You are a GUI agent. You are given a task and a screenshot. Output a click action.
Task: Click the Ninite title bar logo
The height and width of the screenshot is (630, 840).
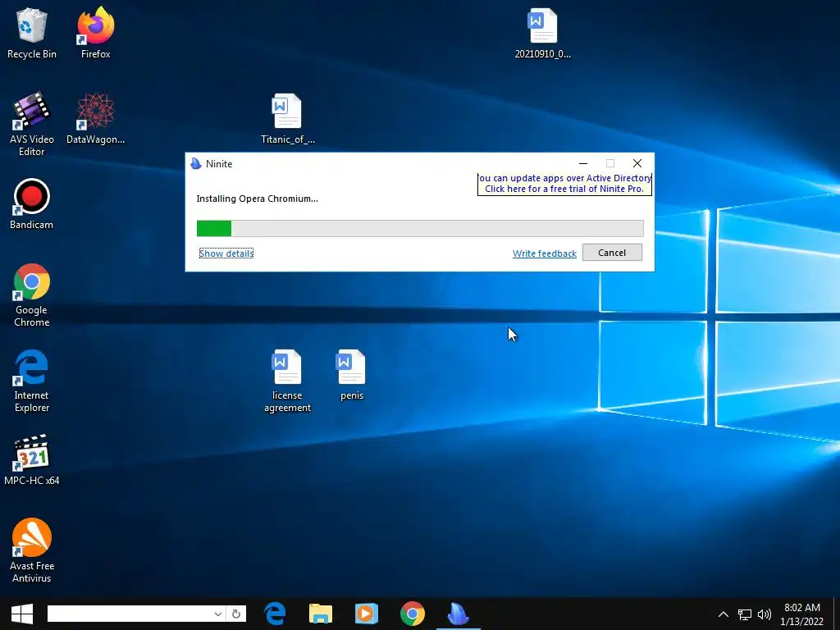tap(195, 163)
